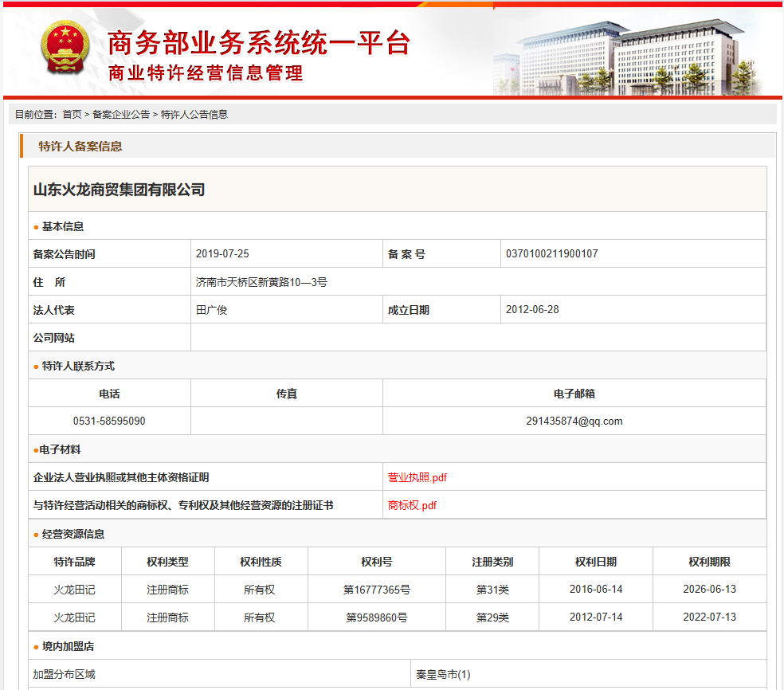Click the 注册类别 column header
The height and width of the screenshot is (690, 784).
click(492, 562)
